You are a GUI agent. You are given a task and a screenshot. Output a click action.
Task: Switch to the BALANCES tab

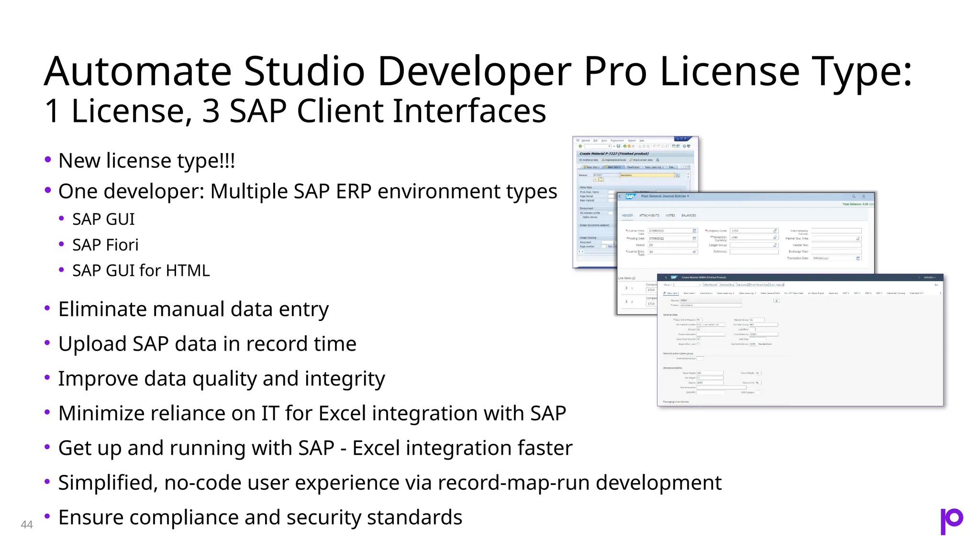click(x=689, y=216)
